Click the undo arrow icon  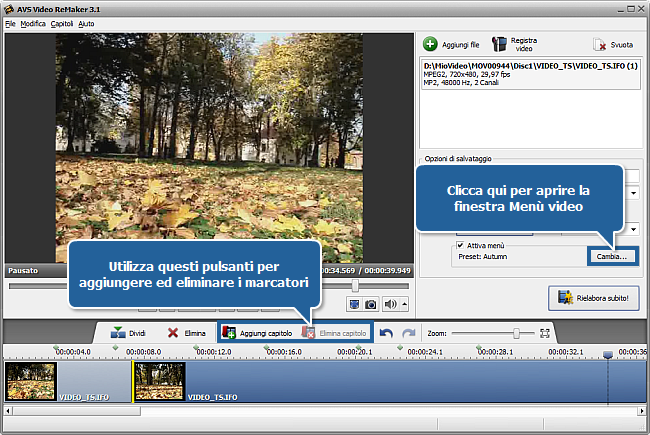click(x=386, y=332)
